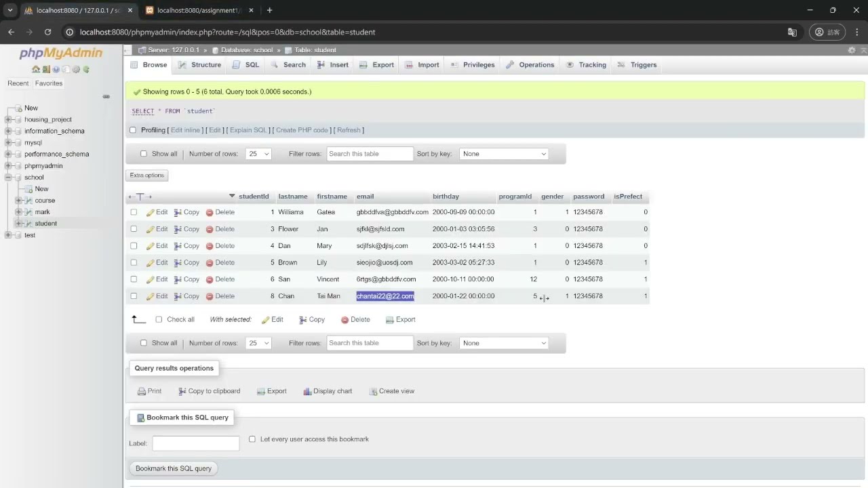Click the browser reload icon
The height and width of the screenshot is (488, 868).
pyautogui.click(x=47, y=32)
